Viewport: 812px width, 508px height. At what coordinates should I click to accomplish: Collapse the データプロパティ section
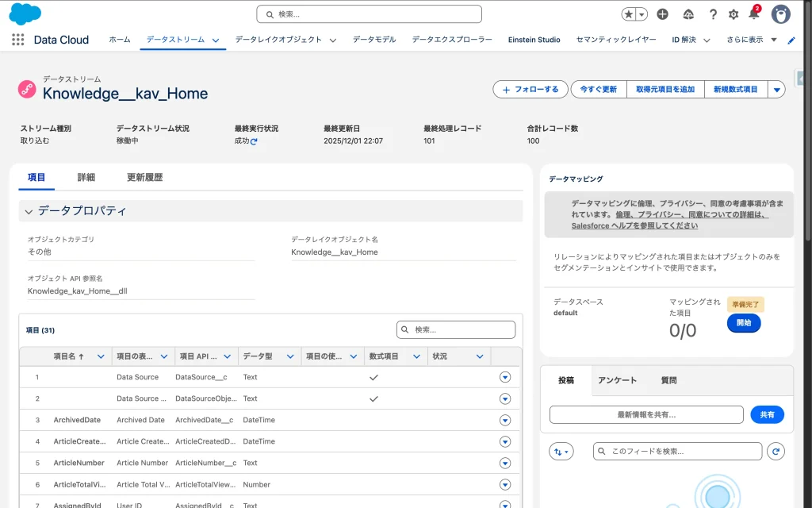[x=29, y=211]
